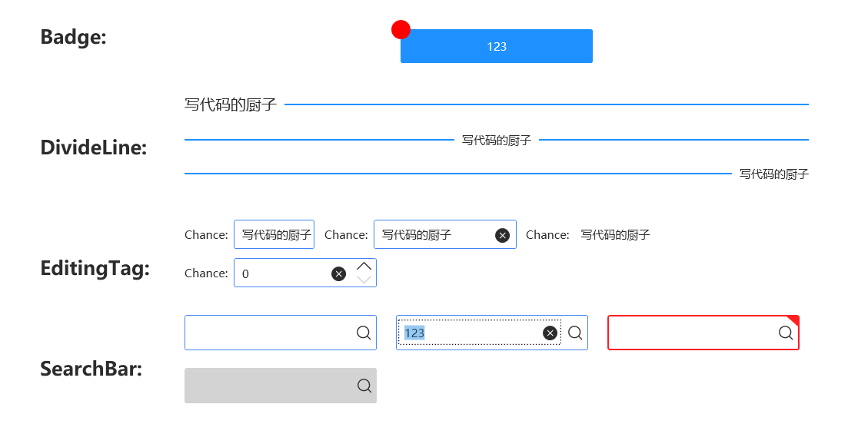Click the Chance: label before the numeric field
Viewport: 868px width, 434px height.
click(x=206, y=273)
